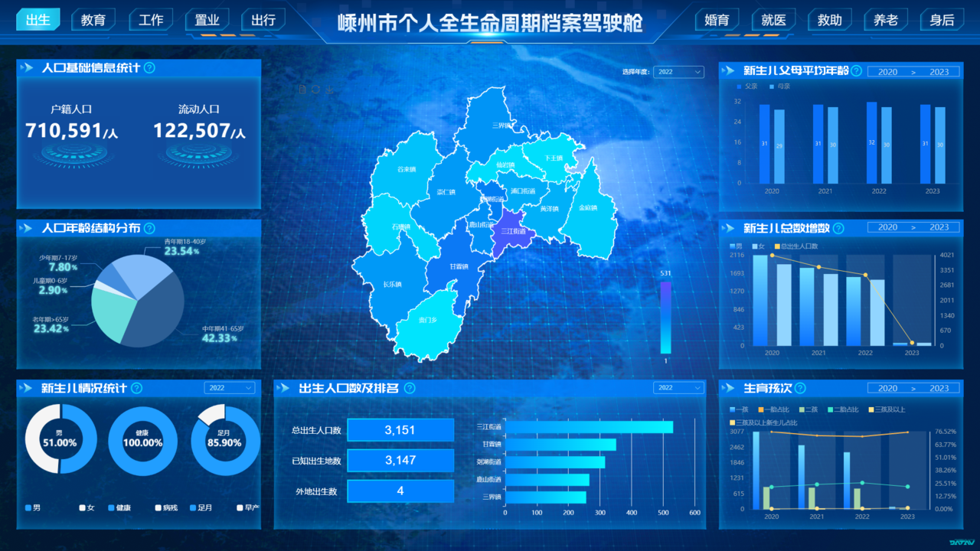Toggle 三孩及以上新生儿占比 legend entry
This screenshot has height=551, width=980.
pos(763,422)
